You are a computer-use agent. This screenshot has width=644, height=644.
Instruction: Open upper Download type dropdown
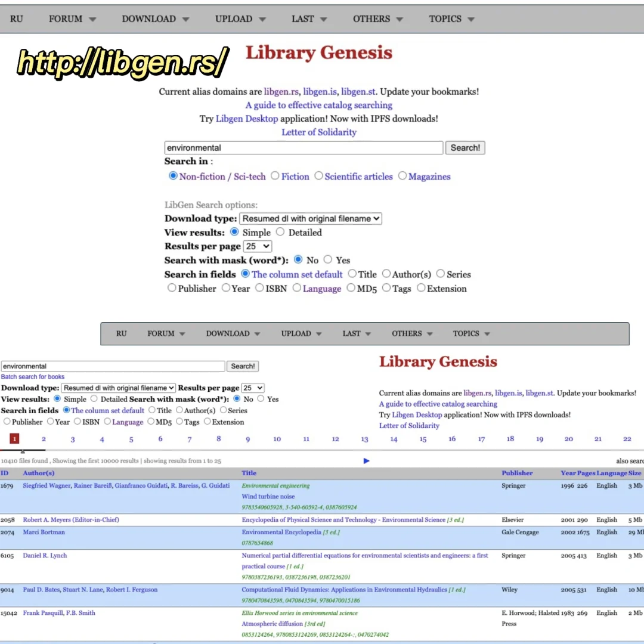coord(311,218)
